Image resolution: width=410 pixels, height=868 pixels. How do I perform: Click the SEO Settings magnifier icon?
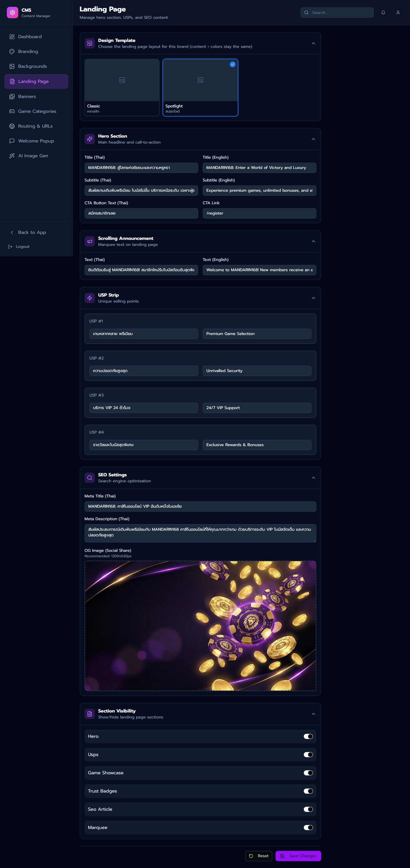90,478
